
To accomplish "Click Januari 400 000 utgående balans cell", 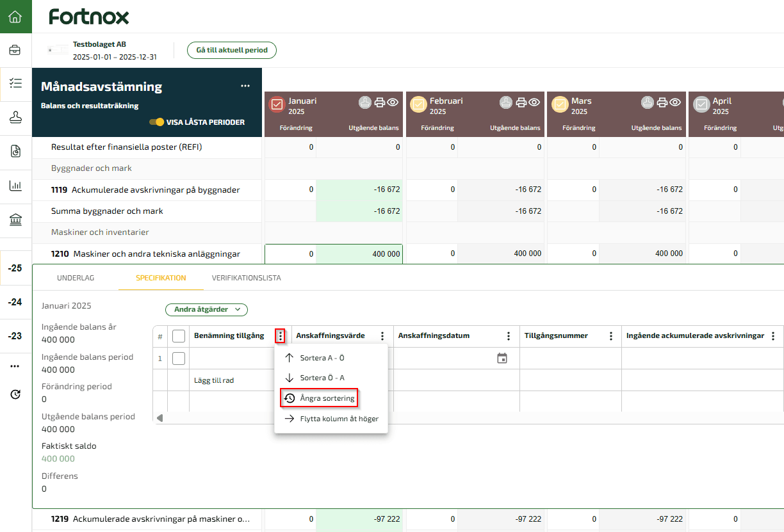I will [x=359, y=254].
